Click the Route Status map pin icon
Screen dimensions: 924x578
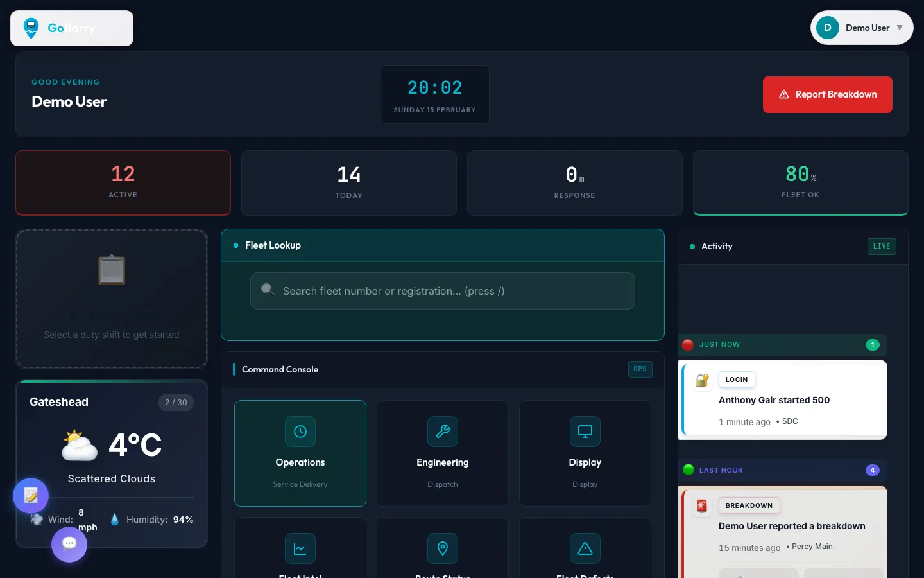pos(443,548)
